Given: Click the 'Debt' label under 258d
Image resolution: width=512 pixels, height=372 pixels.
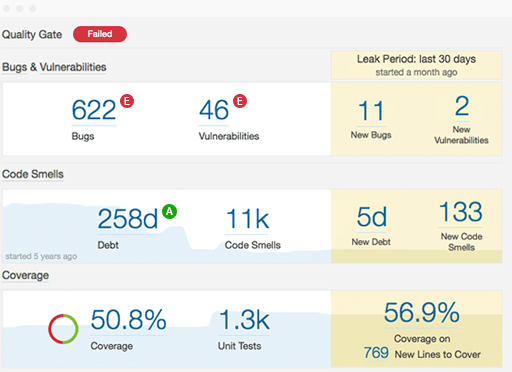Looking at the screenshot, I should [108, 245].
